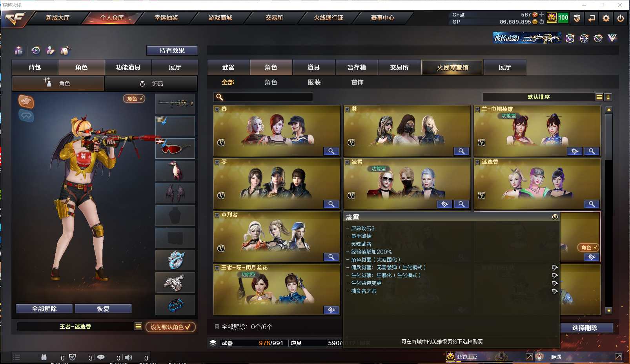Open 游戏商城 in top navigation
Image resolution: width=630 pixels, height=364 pixels.
(x=220, y=18)
